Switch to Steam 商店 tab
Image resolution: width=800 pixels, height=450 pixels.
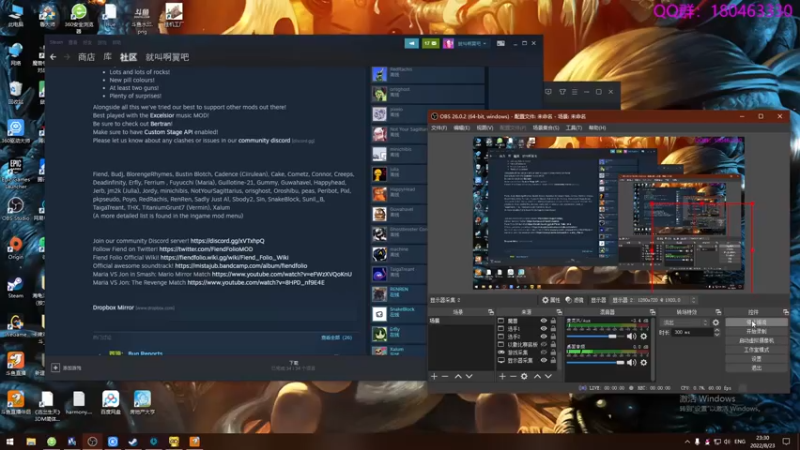click(x=86, y=57)
